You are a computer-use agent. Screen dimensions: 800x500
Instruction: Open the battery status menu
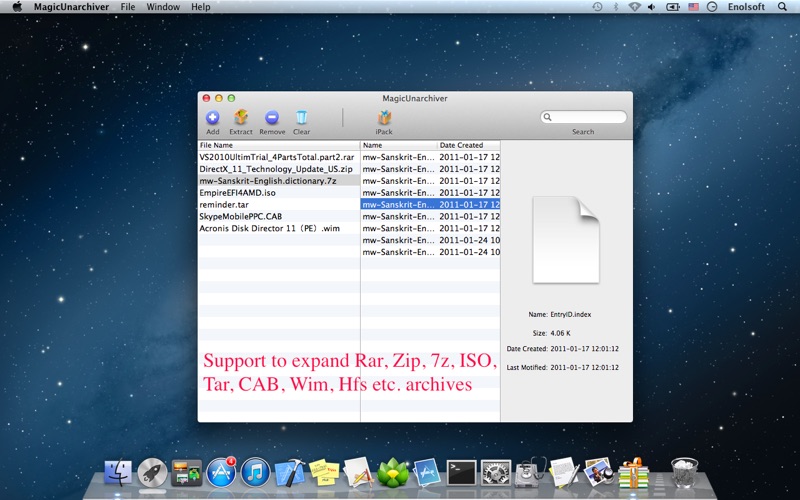[x=673, y=7]
